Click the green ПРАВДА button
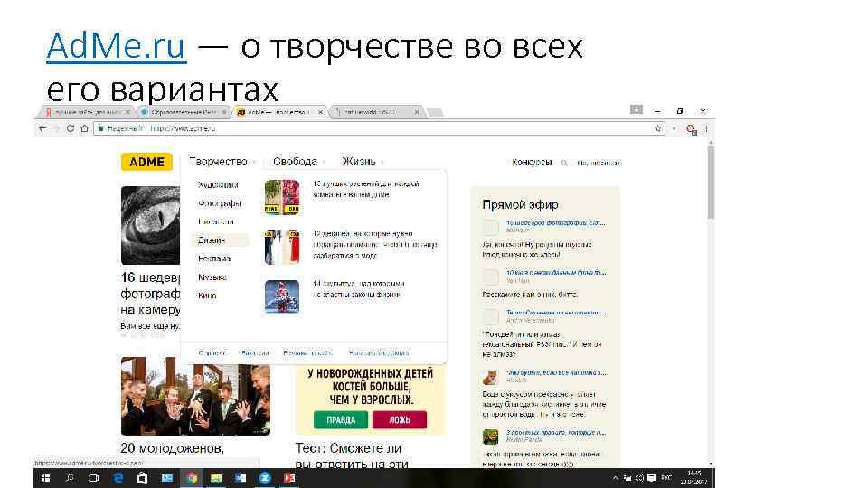 click(341, 420)
